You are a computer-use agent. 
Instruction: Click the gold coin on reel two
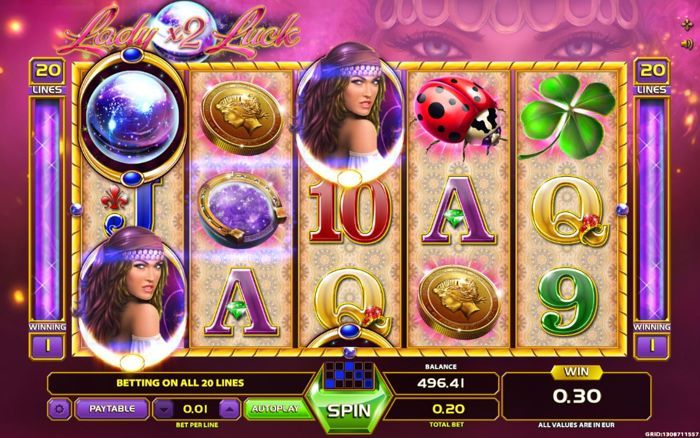[x=241, y=117]
